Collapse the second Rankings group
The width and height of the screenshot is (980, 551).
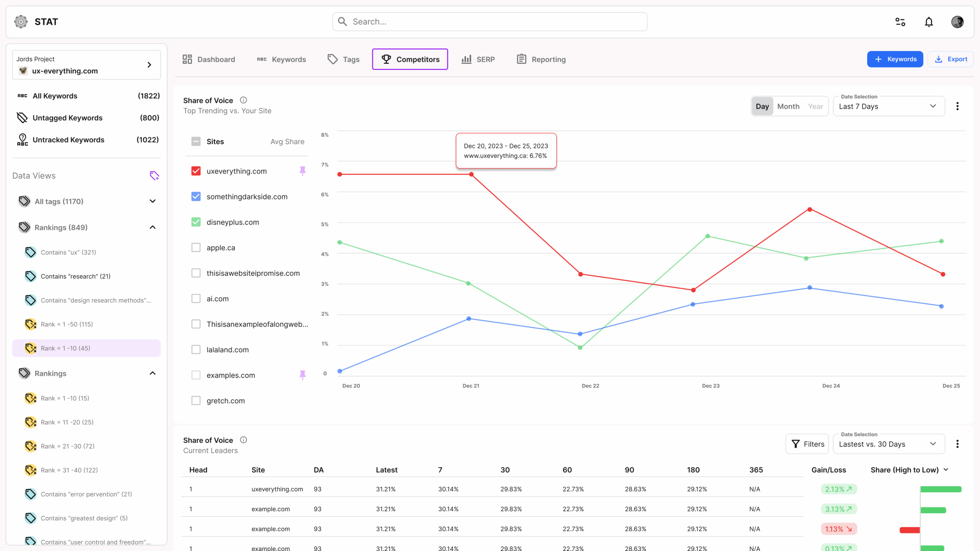click(x=153, y=373)
